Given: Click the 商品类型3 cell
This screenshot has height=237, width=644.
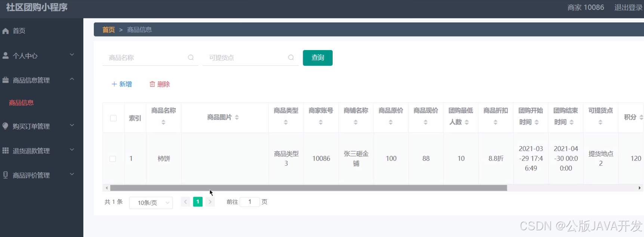Looking at the screenshot, I should [286, 158].
